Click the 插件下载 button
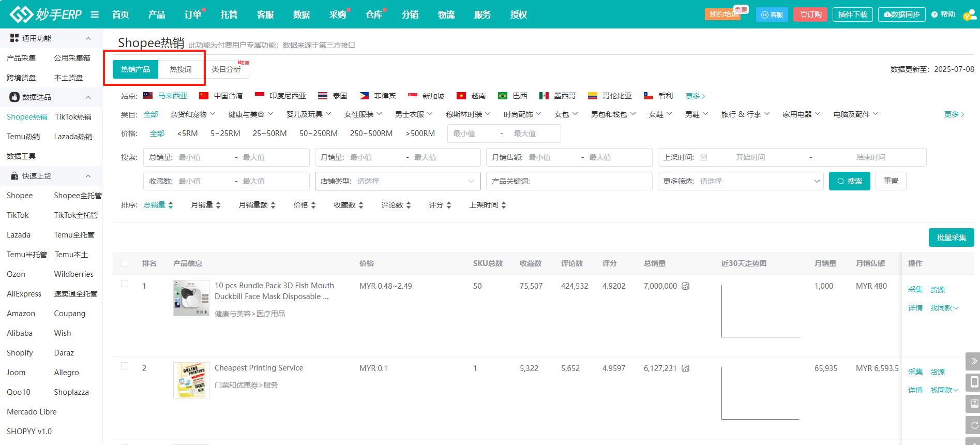 pos(853,14)
